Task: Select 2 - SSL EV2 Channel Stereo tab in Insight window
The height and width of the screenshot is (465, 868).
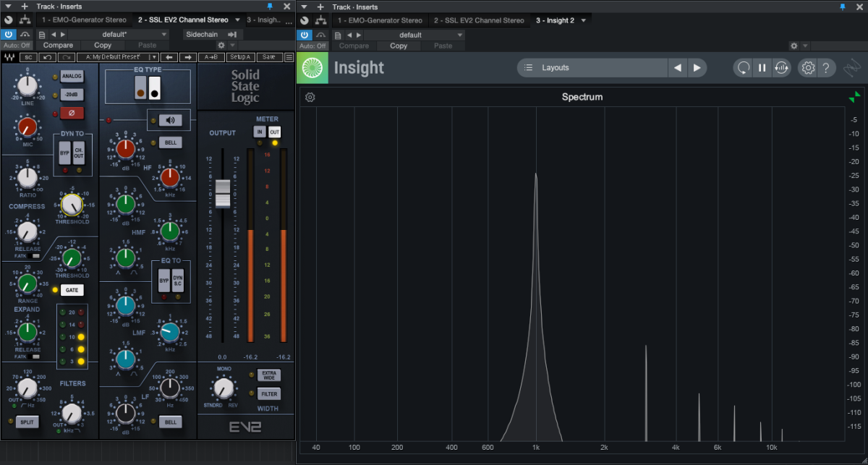Action: 479,20
